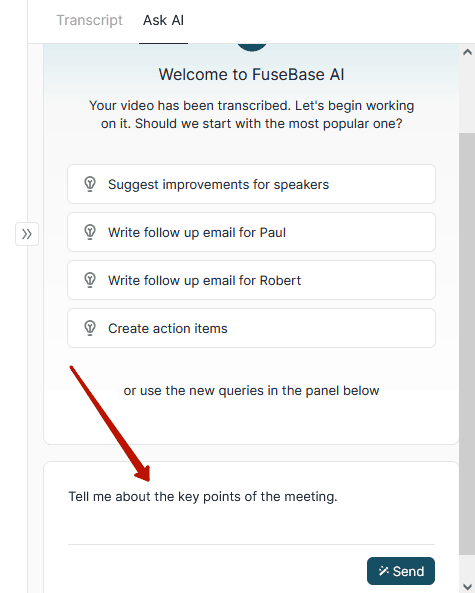This screenshot has height=593, width=475.
Task: Collapse the side panel with double-chevron button
Action: click(x=27, y=234)
